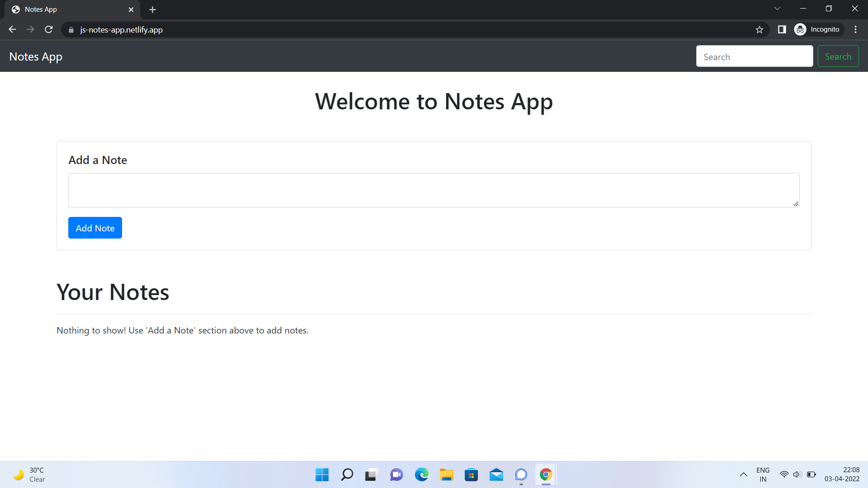
Task: Focus the Search input field
Action: click(755, 56)
